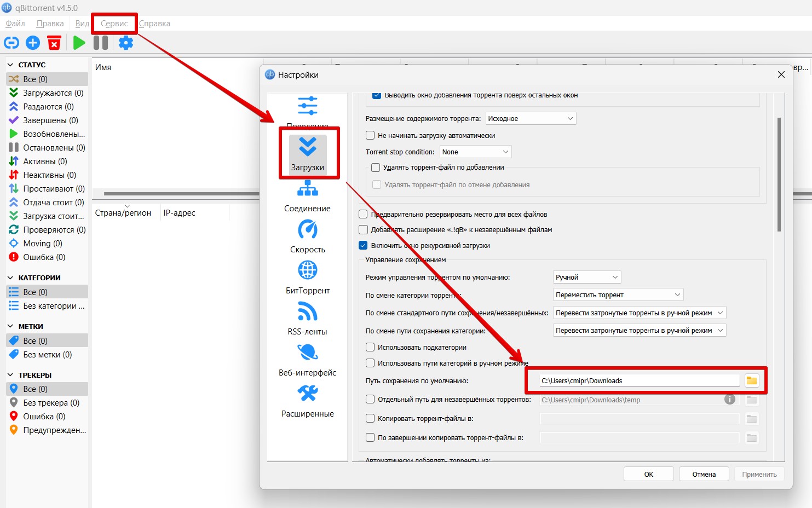Viewport: 812px width, 508px height.
Task: Enable Отдельный путь для незавершённых торрентов
Action: tap(370, 400)
